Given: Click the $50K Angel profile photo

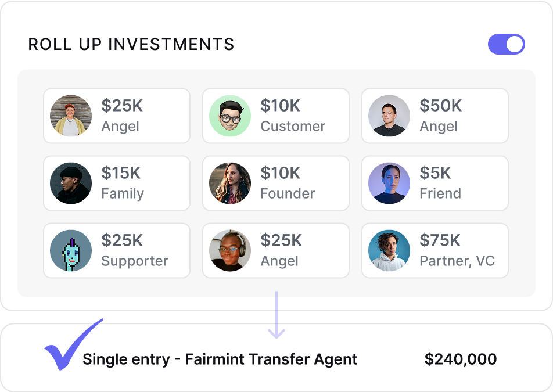Looking at the screenshot, I should click(x=389, y=116).
